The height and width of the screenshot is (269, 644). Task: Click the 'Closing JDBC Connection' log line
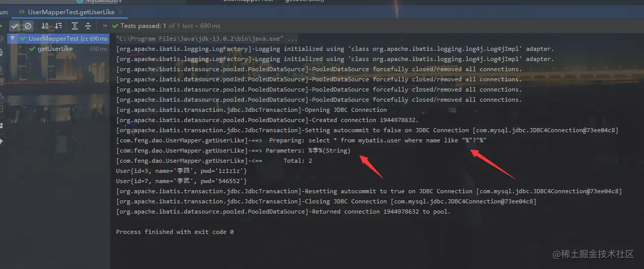326,201
